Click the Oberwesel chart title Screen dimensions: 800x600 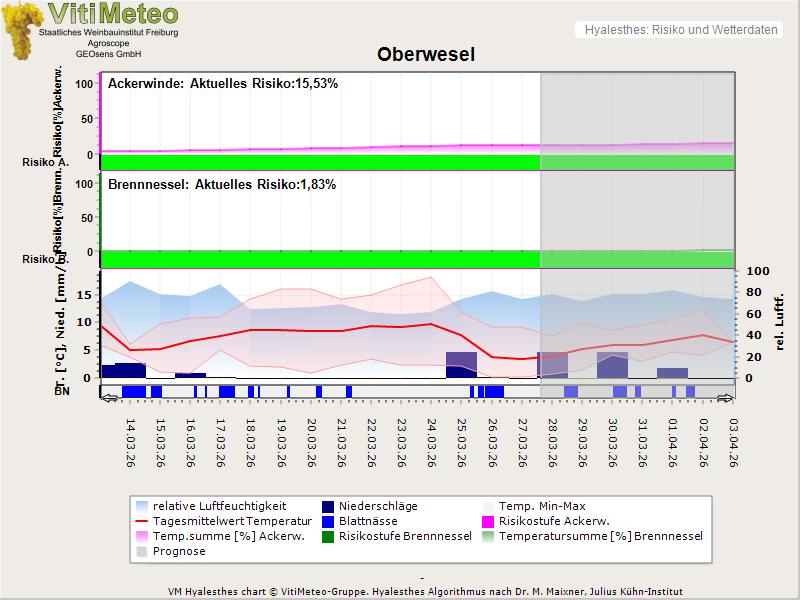click(x=426, y=54)
